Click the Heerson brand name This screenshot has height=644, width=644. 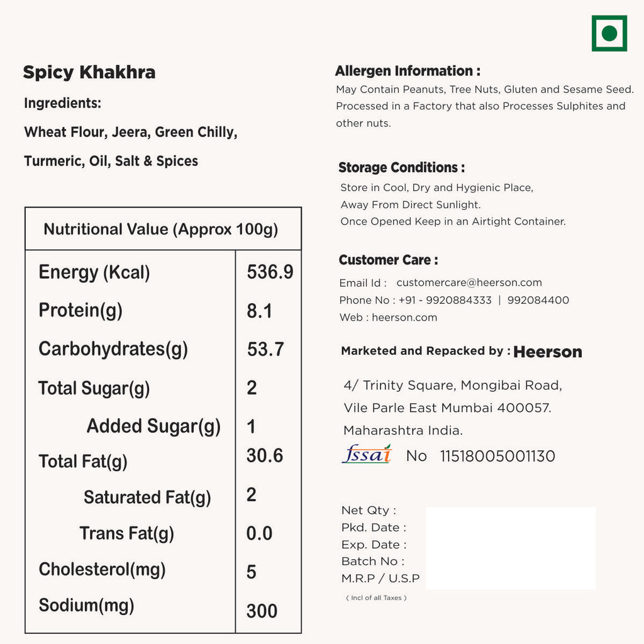tap(548, 352)
